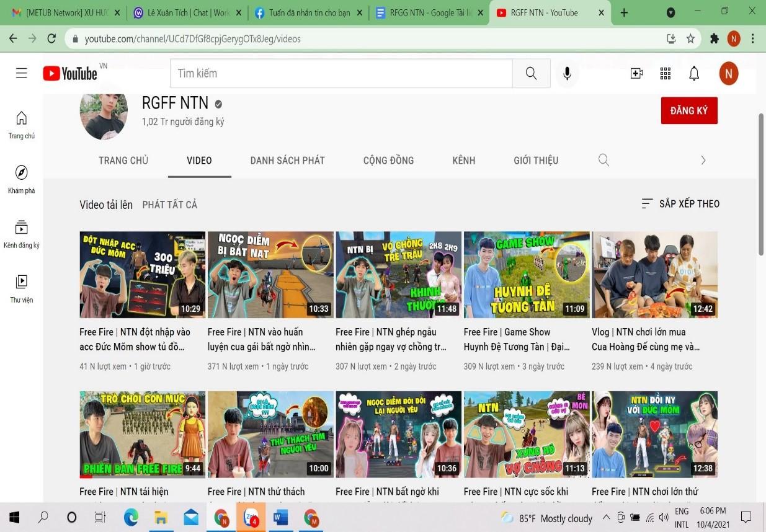
Task: Open the notifications bell
Action: tap(694, 73)
